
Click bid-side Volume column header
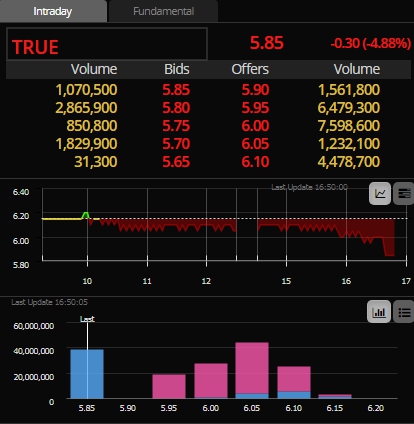coord(94,69)
